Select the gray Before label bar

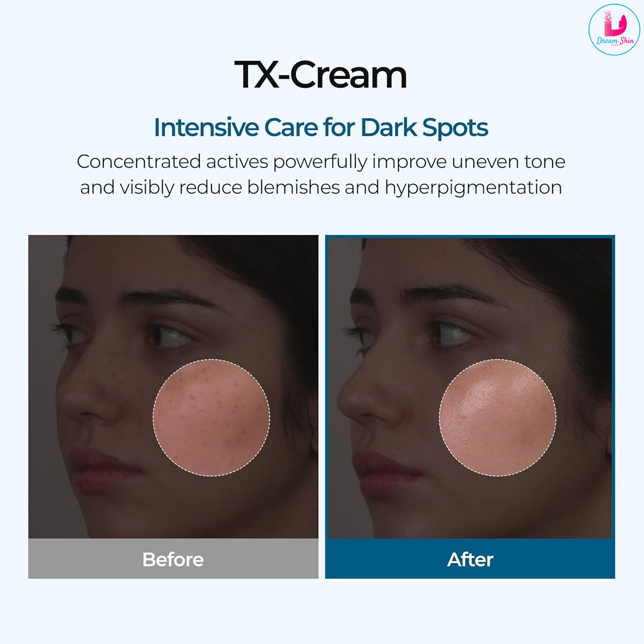coord(173,559)
